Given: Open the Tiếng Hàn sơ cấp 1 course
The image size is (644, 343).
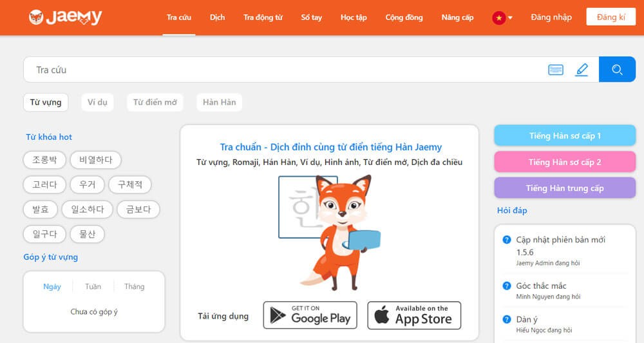Looking at the screenshot, I should point(564,136).
